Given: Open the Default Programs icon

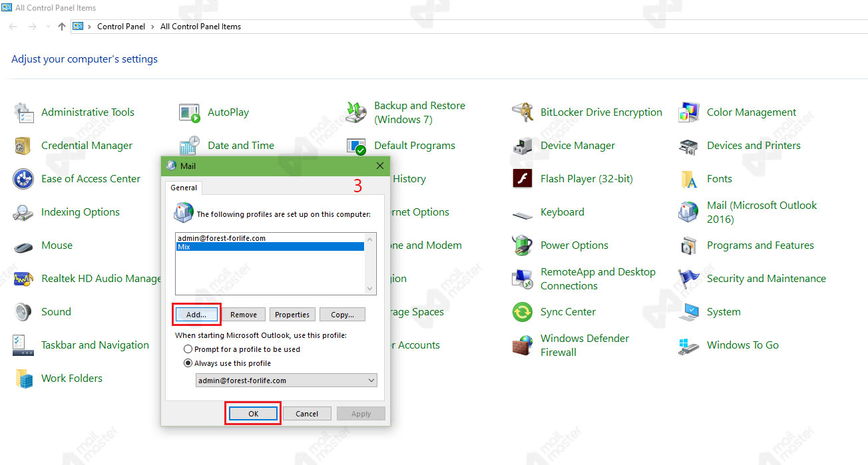Looking at the screenshot, I should [x=357, y=146].
